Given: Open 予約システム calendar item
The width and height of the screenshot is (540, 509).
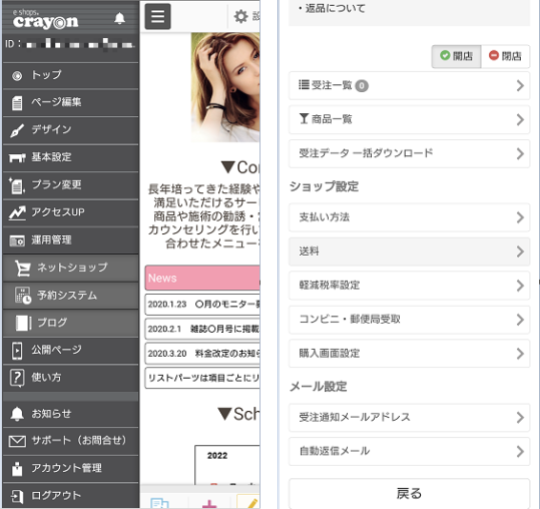Looking at the screenshot, I should [x=71, y=295].
